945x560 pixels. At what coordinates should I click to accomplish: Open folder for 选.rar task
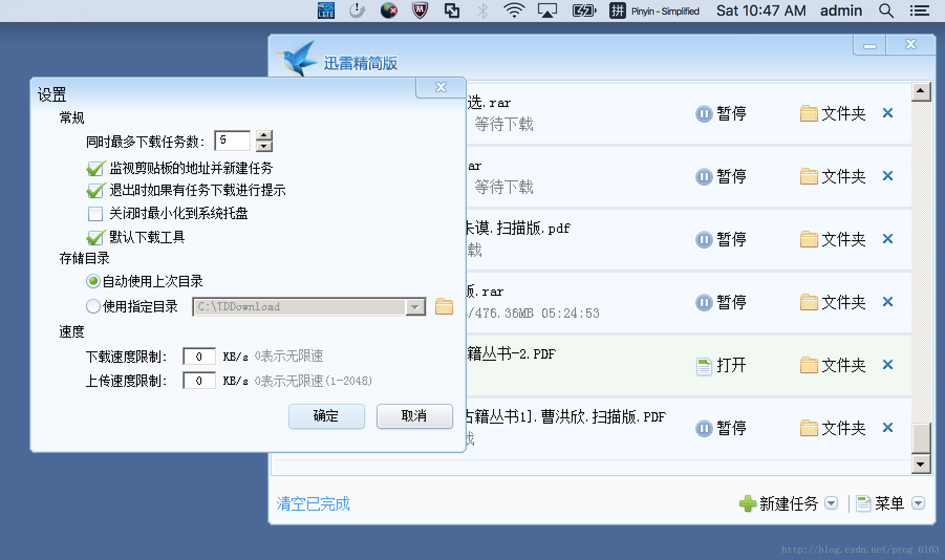click(833, 113)
